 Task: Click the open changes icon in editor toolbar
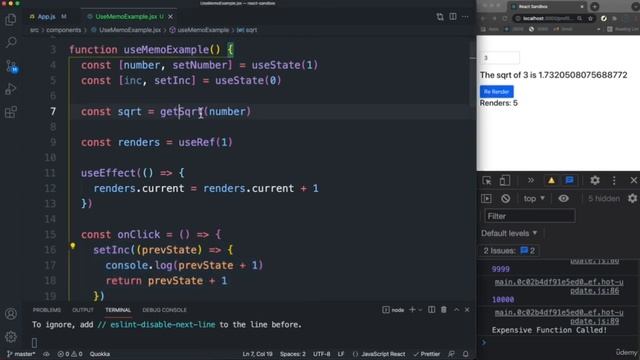(x=440, y=17)
